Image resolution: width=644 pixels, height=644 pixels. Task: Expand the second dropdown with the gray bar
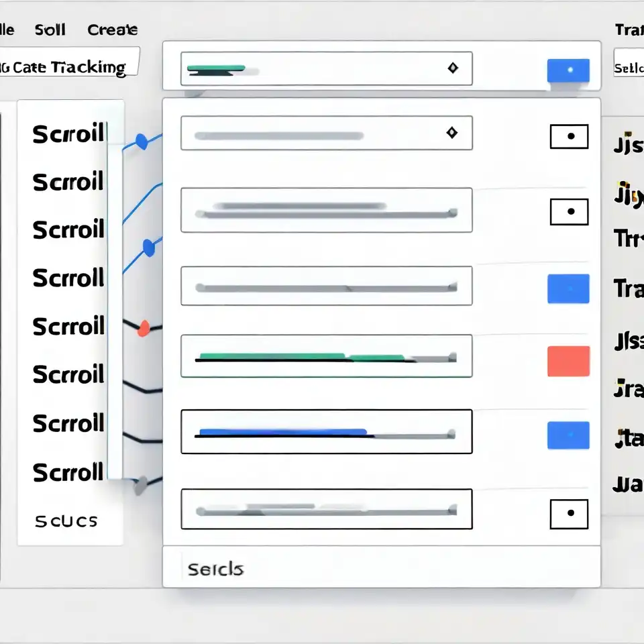(326, 133)
